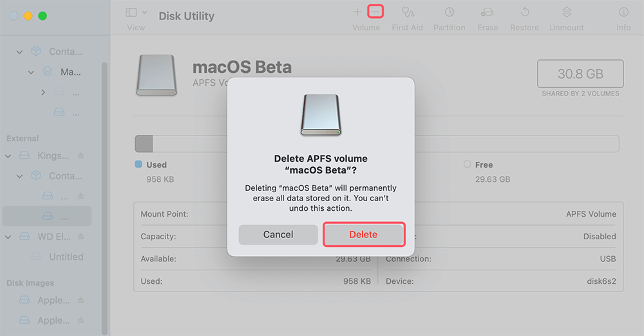
Task: Click the large macOS Beta drive thumbnail
Action: (156, 75)
